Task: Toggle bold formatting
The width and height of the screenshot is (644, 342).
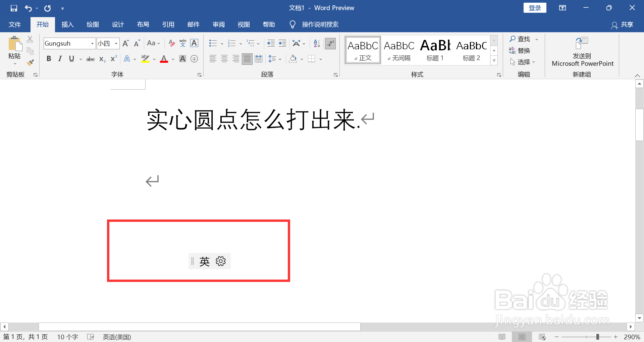Action: pyautogui.click(x=49, y=58)
